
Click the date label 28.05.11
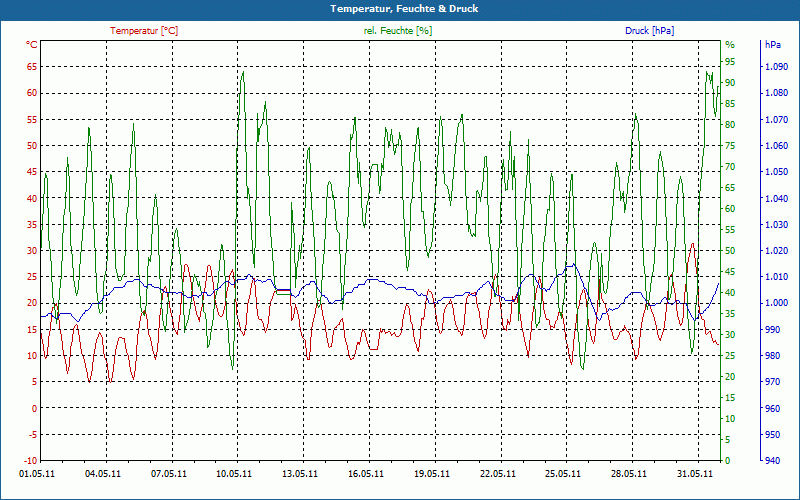[x=629, y=473]
